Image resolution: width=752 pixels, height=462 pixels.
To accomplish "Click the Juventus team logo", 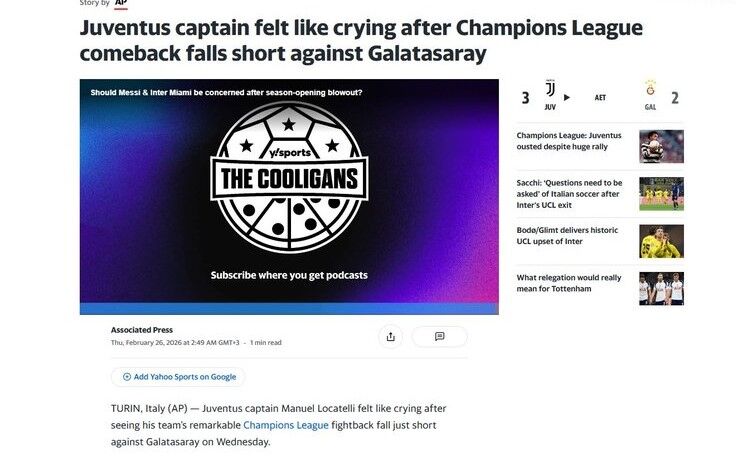I will click(550, 89).
